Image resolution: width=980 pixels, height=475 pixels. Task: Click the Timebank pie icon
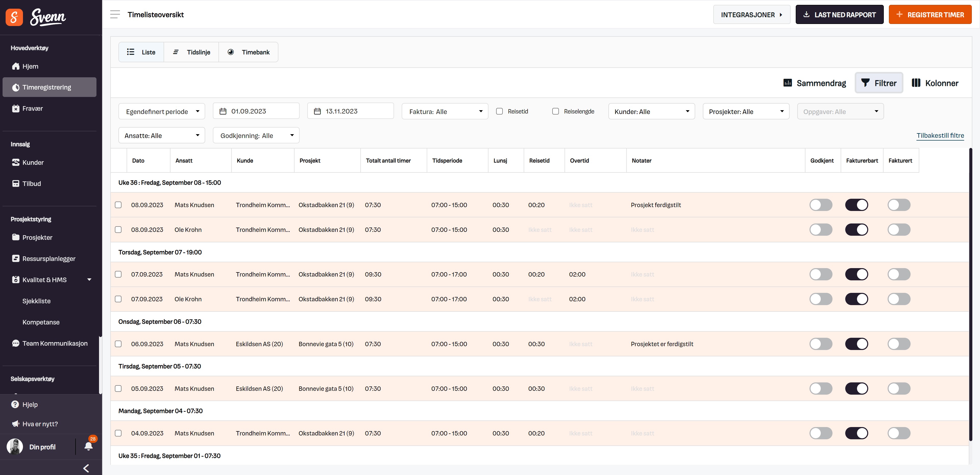[x=230, y=52]
